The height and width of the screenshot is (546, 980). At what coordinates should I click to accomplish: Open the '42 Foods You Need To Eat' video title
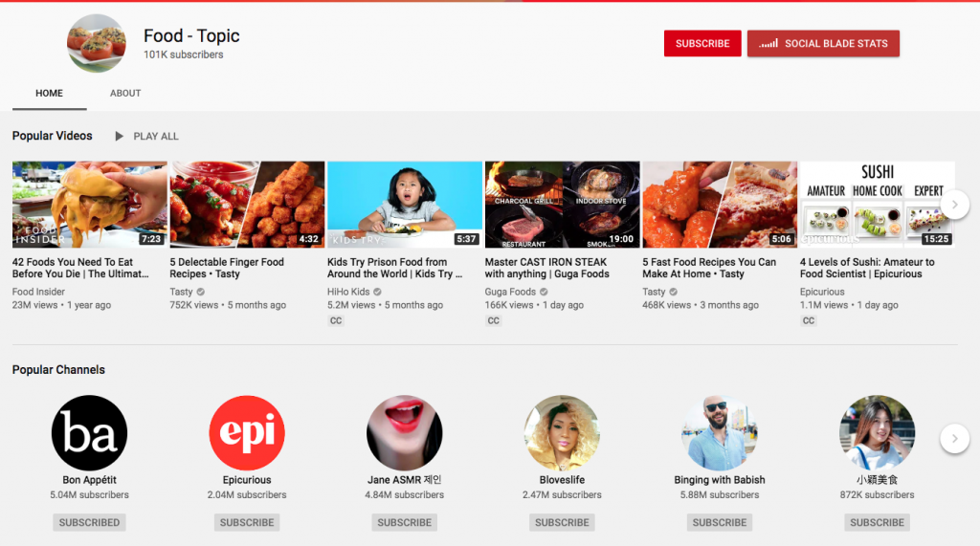[80, 268]
